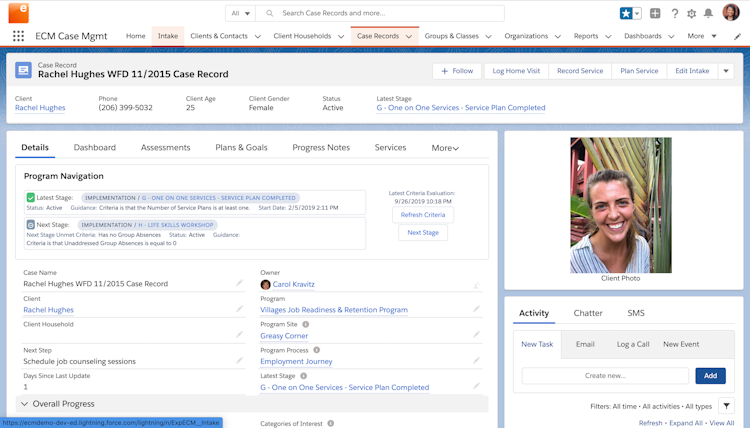Expand Dashboards menu chevron
Viewport: 750px width, 428px height.
point(671,36)
